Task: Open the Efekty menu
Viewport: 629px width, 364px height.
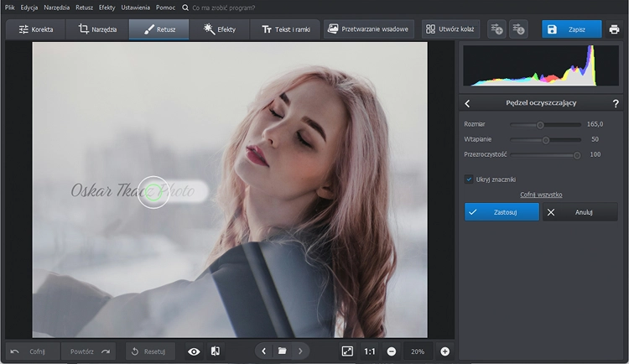Action: (107, 8)
